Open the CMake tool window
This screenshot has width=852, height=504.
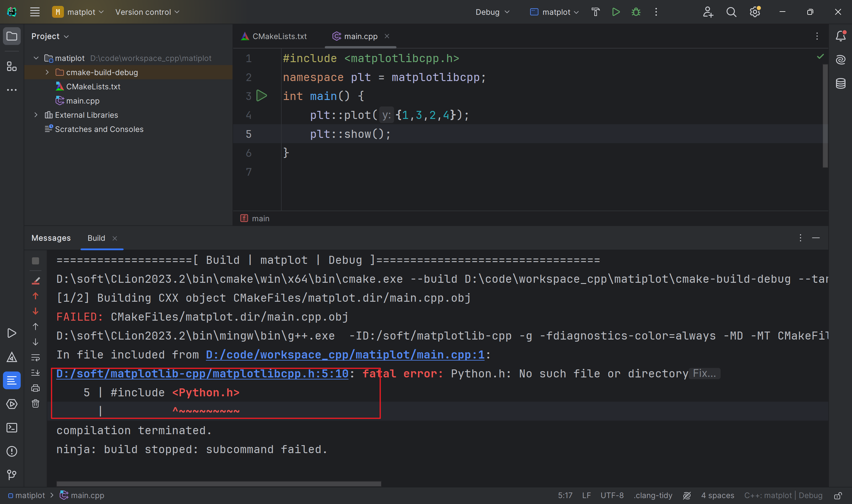pos(12,357)
